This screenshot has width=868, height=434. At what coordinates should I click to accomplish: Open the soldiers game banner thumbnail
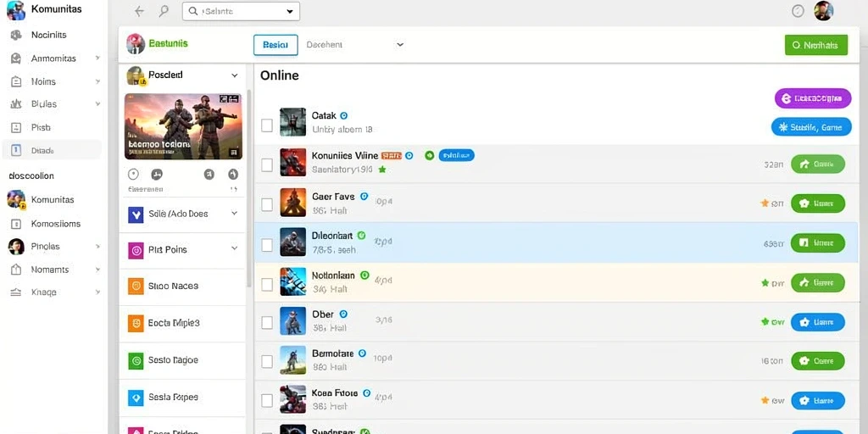[x=183, y=127]
